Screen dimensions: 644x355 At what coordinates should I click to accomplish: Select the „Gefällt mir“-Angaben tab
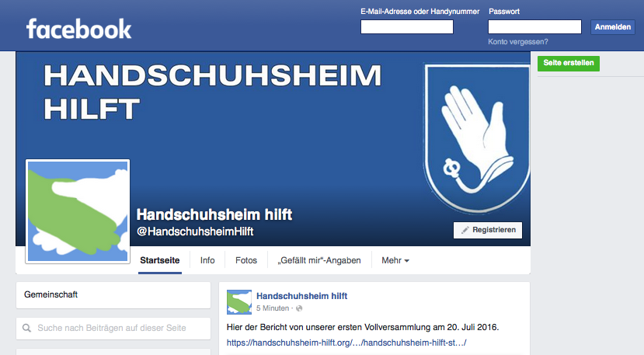[x=319, y=260]
